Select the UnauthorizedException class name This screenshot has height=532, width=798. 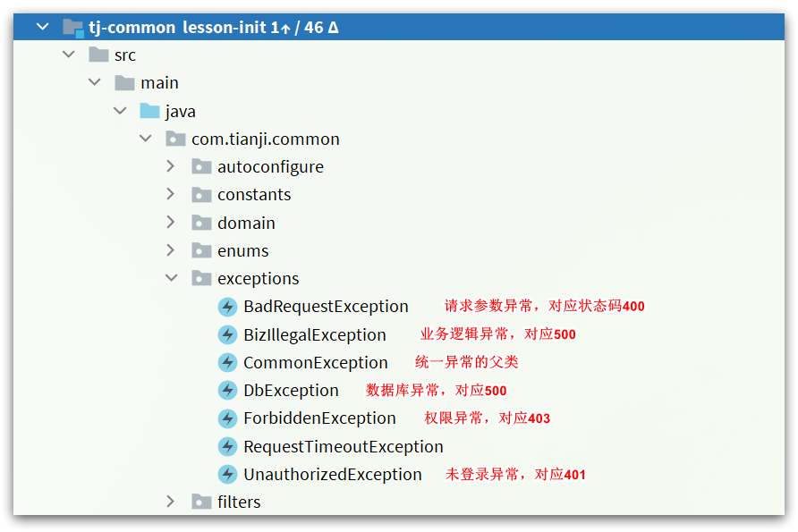(x=332, y=475)
